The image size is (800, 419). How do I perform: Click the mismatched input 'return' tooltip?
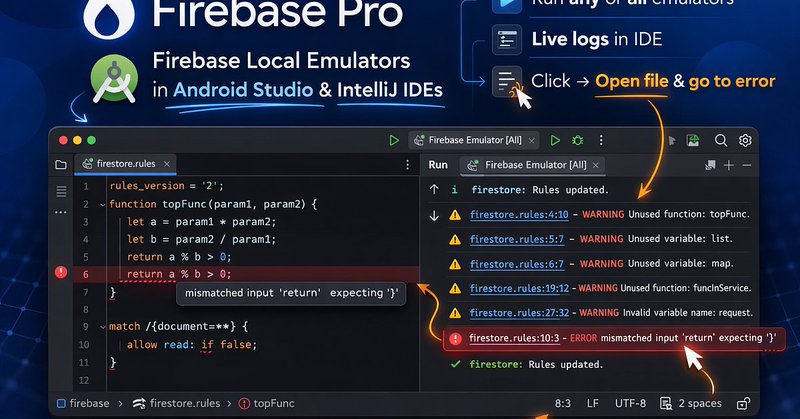click(291, 293)
